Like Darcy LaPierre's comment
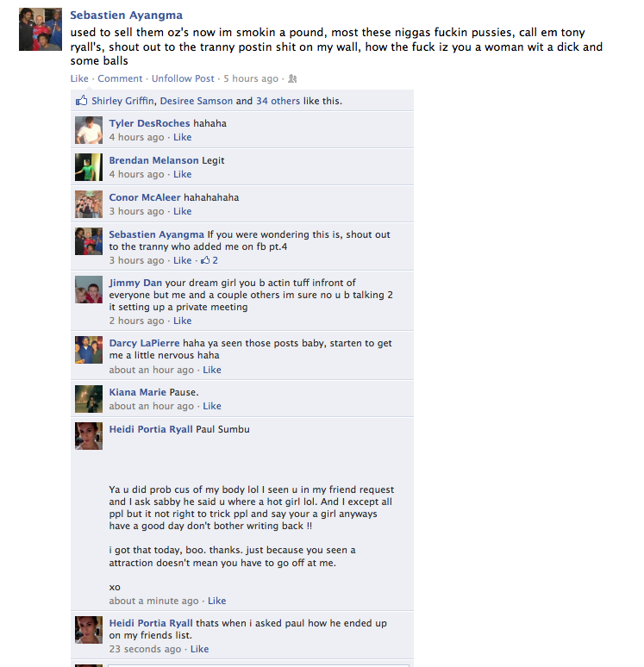The height and width of the screenshot is (667, 644). coord(212,370)
